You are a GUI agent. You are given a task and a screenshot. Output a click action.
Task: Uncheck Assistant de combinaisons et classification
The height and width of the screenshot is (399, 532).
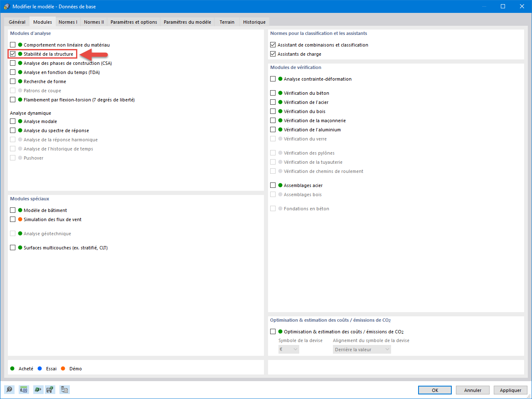[273, 45]
